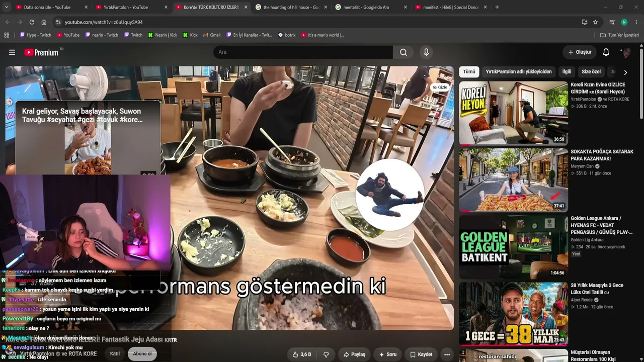Open the Chrome three-dot menu
This screenshot has width=644, height=362.
(x=636, y=22)
